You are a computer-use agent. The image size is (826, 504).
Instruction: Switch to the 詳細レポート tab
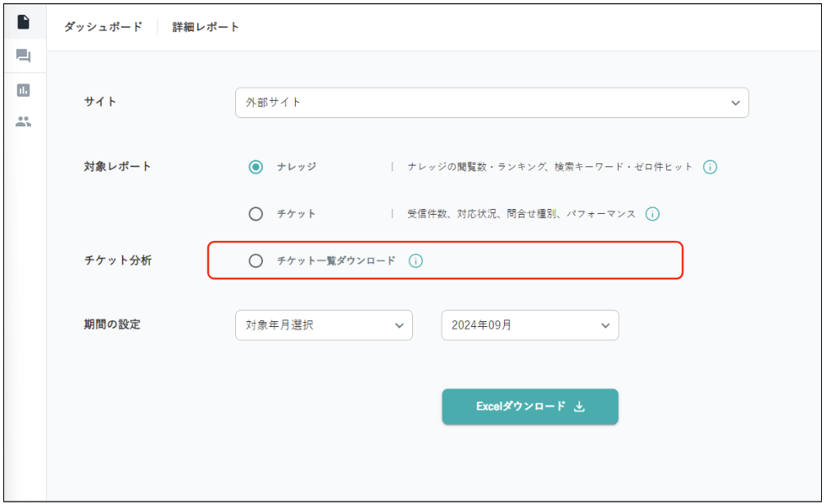(x=206, y=27)
